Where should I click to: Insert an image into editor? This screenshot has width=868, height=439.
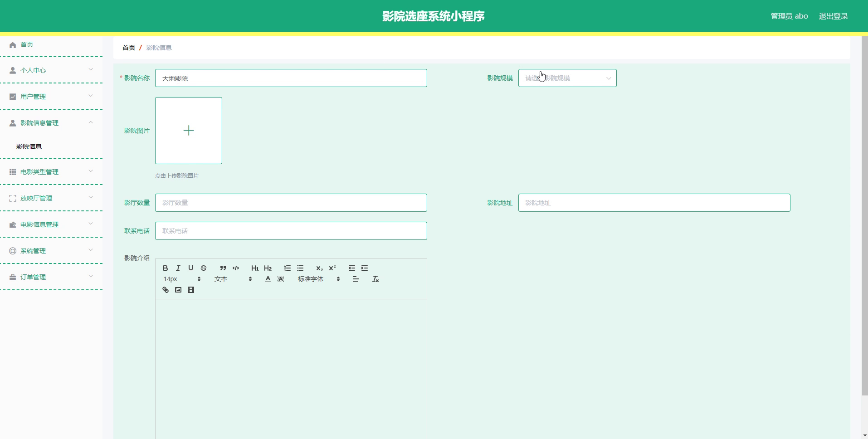coord(178,290)
